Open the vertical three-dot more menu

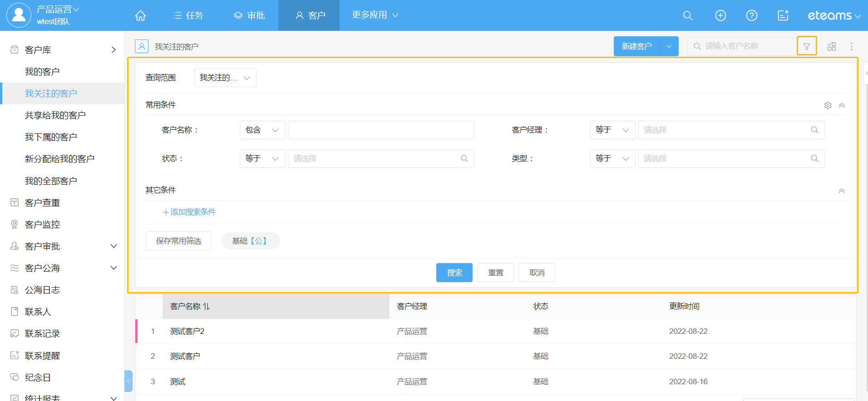click(852, 46)
